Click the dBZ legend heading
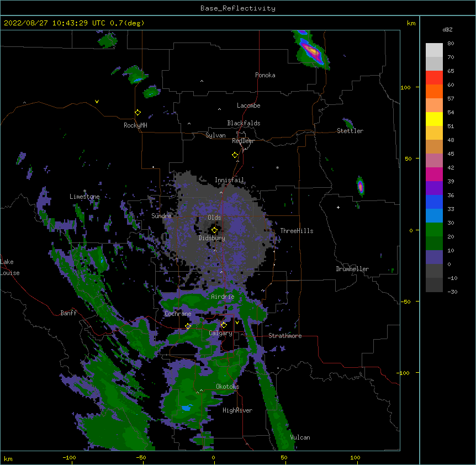The image size is (476, 465). click(x=447, y=30)
